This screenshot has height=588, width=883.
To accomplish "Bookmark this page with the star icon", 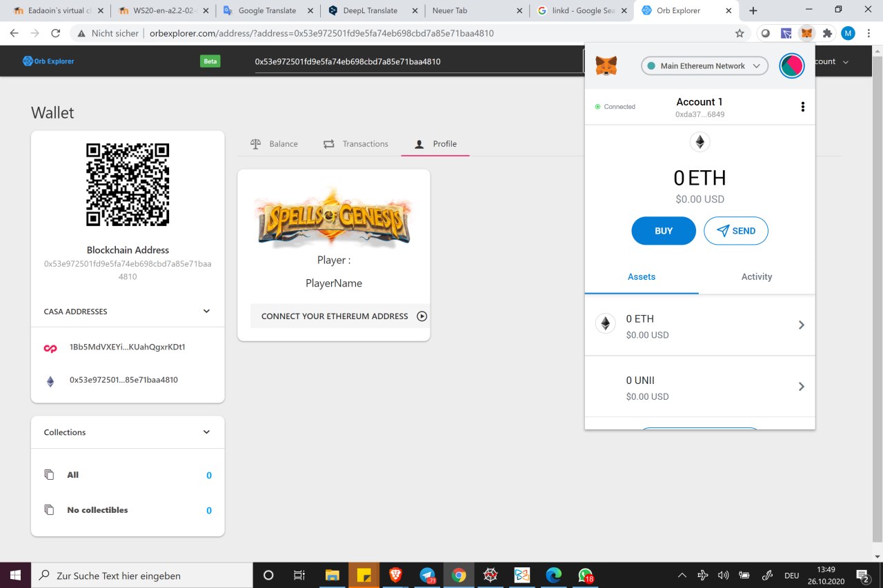I will pyautogui.click(x=740, y=33).
